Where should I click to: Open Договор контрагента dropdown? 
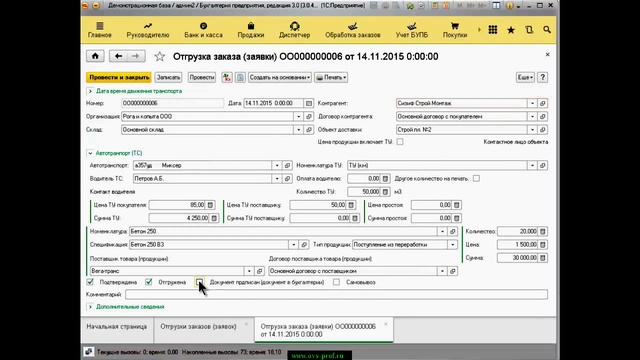[532, 116]
